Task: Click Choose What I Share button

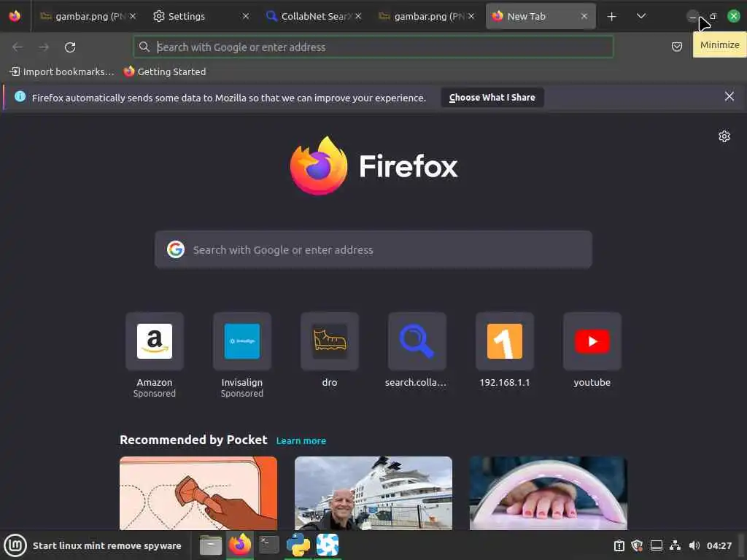Action: point(492,97)
